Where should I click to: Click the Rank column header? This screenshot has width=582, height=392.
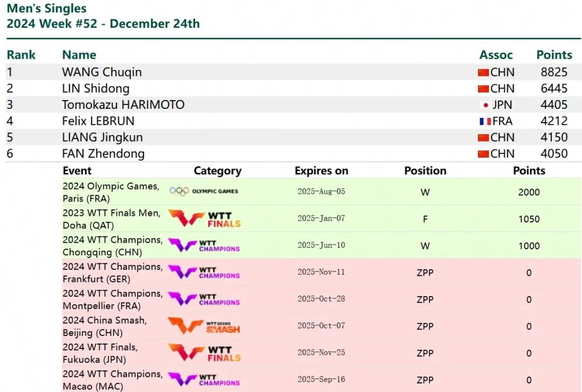pyautogui.click(x=21, y=55)
